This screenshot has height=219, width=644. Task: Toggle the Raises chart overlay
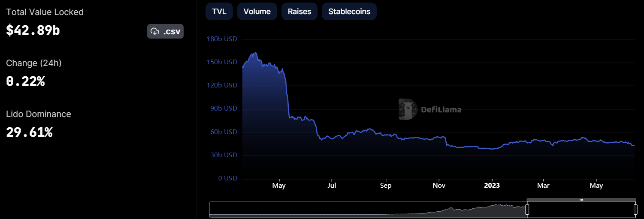(299, 12)
